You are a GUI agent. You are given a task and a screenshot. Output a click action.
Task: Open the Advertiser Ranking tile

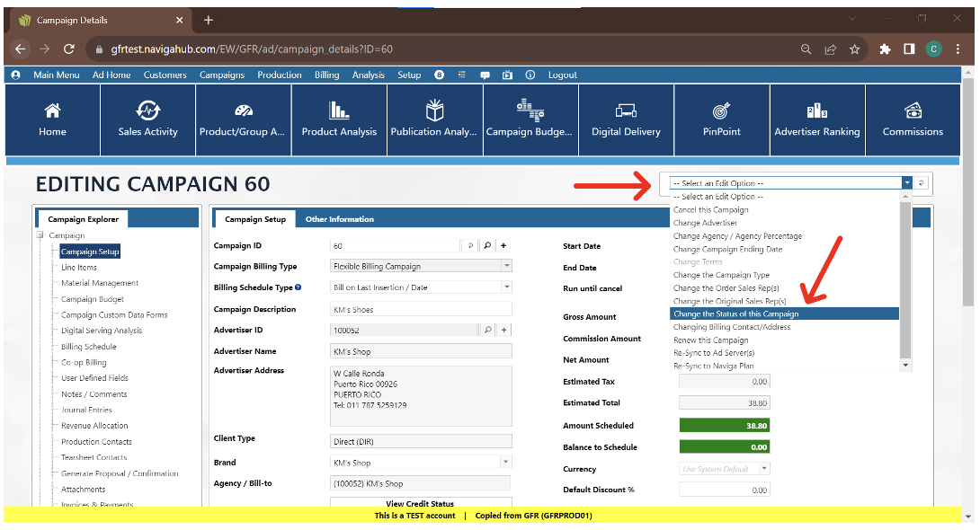[816, 111]
